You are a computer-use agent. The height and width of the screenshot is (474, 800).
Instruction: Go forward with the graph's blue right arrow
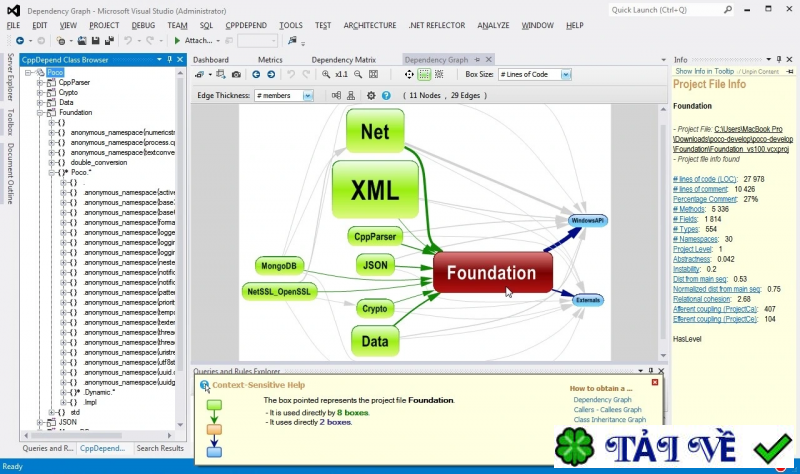[x=271, y=74]
